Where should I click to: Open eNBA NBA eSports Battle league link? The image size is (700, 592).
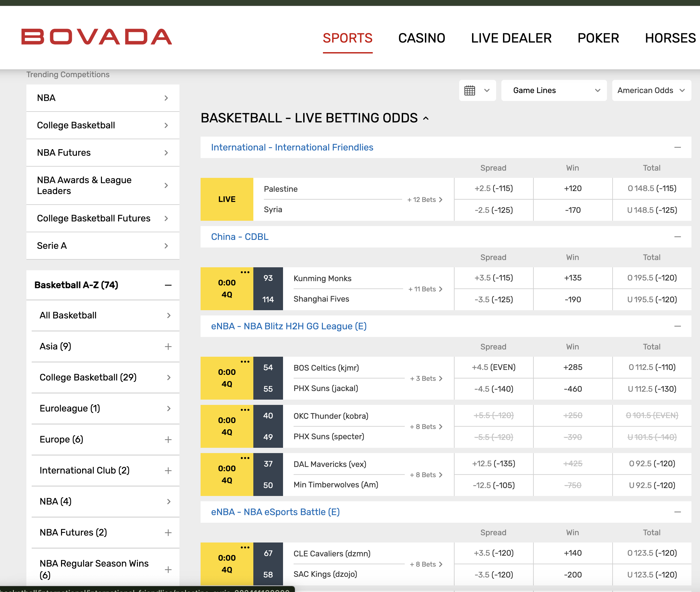(275, 512)
